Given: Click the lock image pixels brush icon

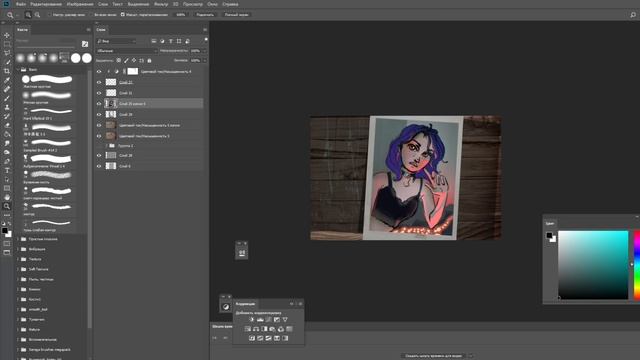Looking at the screenshot, I should click(126, 60).
